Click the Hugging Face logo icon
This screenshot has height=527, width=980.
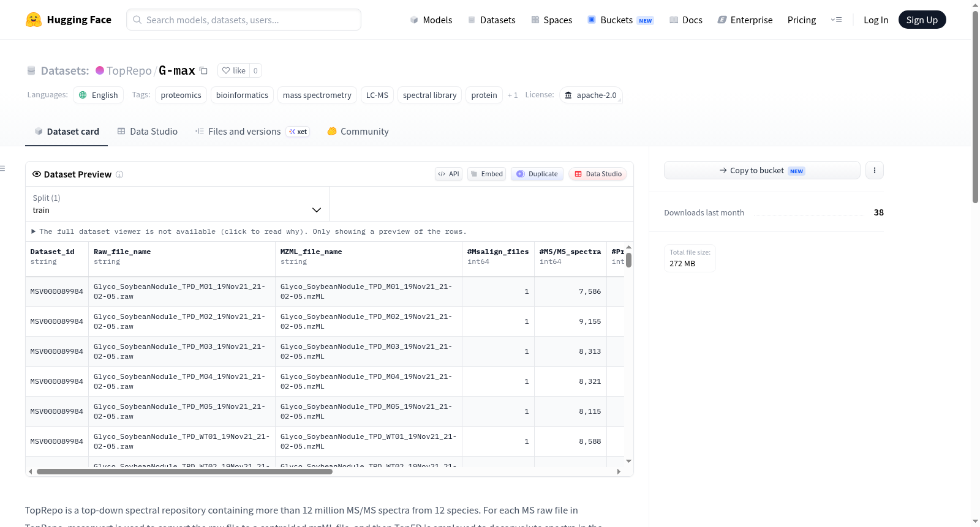pyautogui.click(x=34, y=20)
